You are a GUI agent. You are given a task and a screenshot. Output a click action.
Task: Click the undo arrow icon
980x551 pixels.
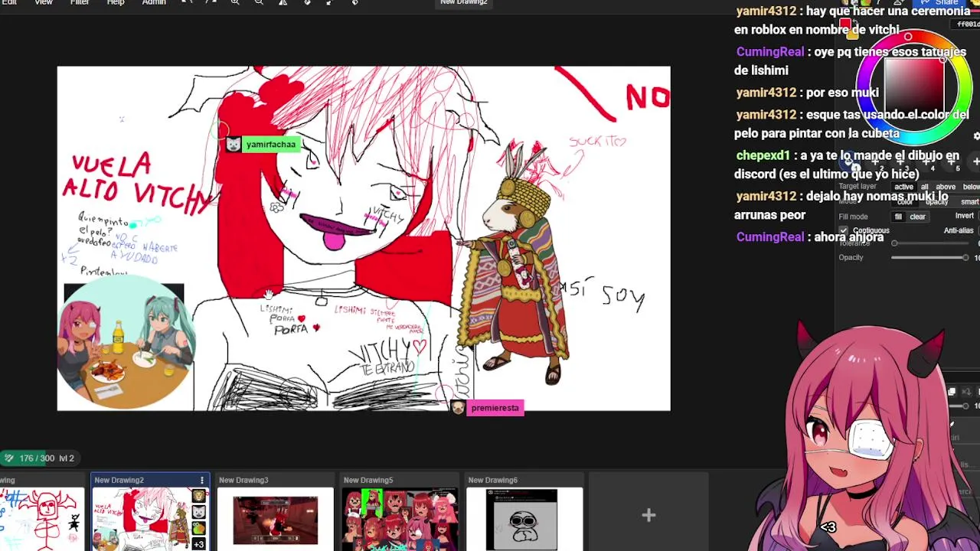pos(187,2)
